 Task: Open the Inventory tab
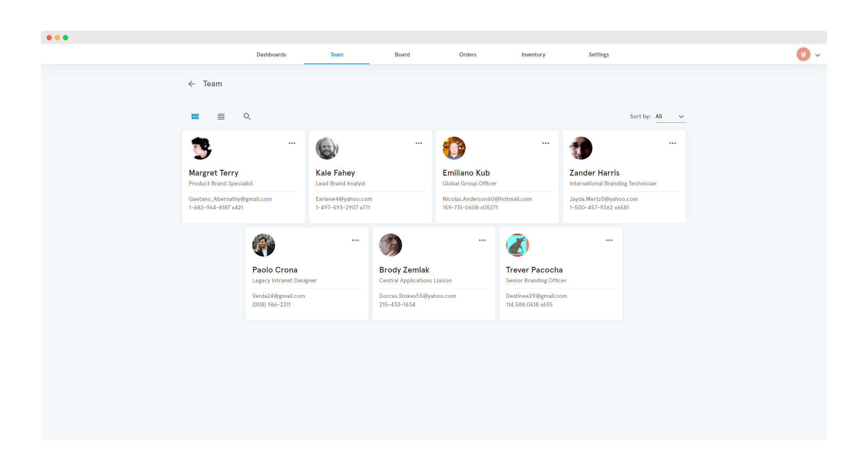point(533,54)
